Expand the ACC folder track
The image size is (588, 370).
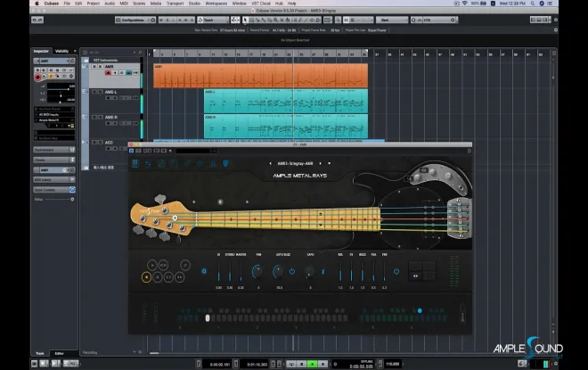point(84,143)
